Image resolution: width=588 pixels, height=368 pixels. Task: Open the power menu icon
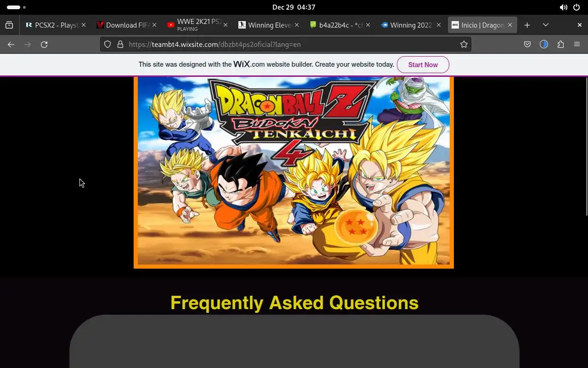[577, 7]
